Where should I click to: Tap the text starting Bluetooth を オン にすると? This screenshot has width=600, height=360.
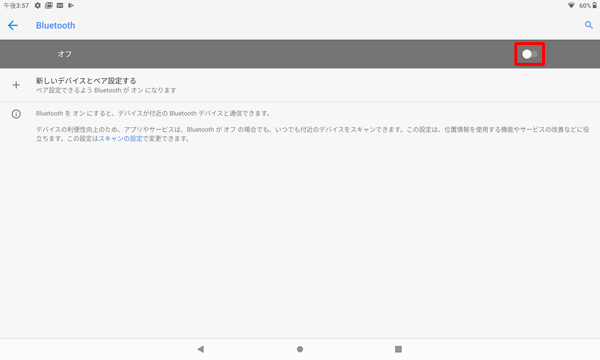point(153,113)
